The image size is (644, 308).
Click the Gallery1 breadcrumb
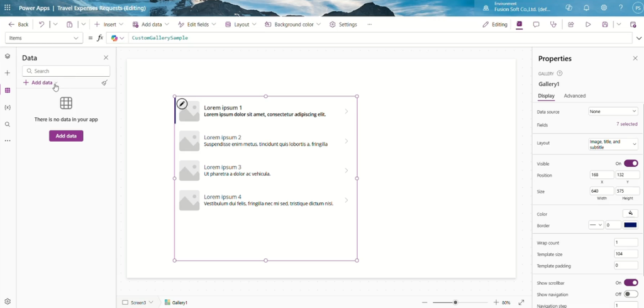pos(176,302)
